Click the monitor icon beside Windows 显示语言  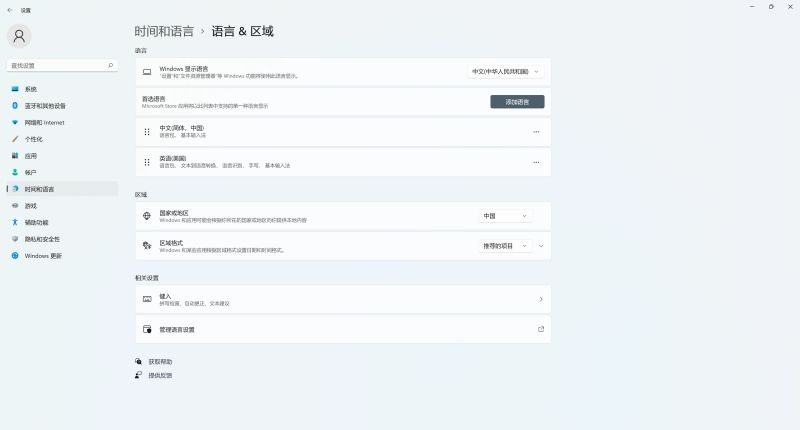coord(147,72)
